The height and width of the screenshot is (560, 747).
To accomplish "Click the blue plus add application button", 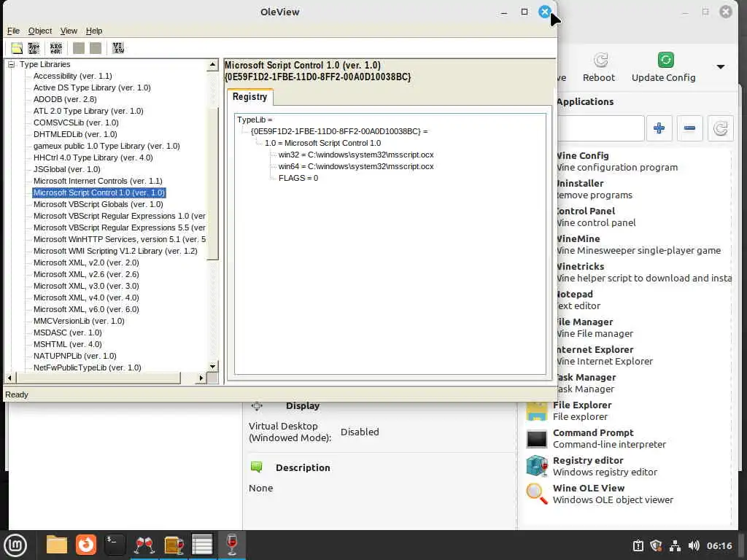I will 659,128.
